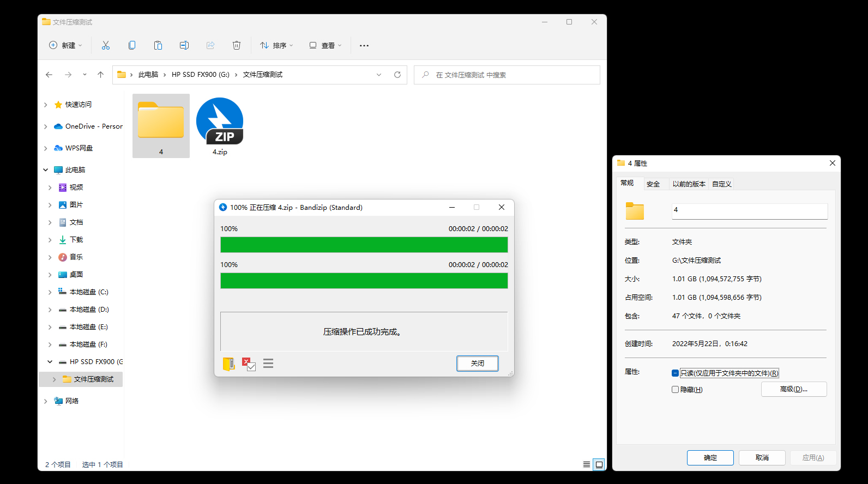
Task: Expand 快速访问 quick access tree node
Action: (x=46, y=105)
